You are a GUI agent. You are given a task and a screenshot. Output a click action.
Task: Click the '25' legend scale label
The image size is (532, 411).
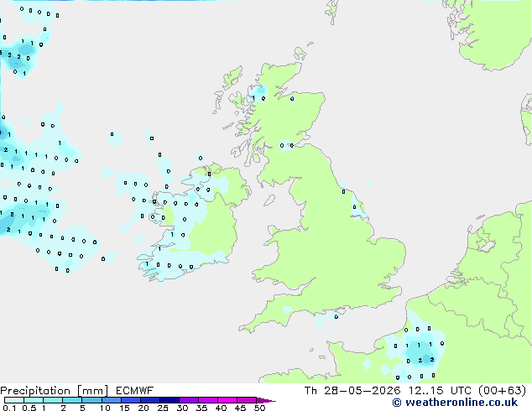pos(163,408)
